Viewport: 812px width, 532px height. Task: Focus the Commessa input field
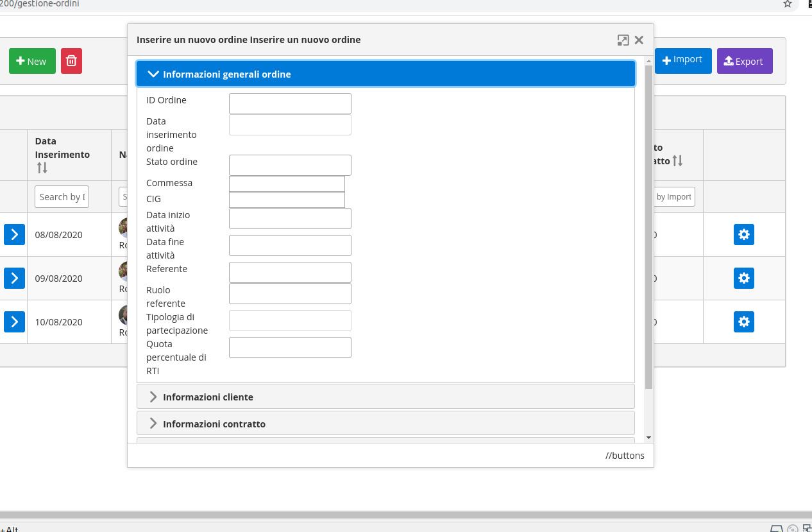pos(287,184)
